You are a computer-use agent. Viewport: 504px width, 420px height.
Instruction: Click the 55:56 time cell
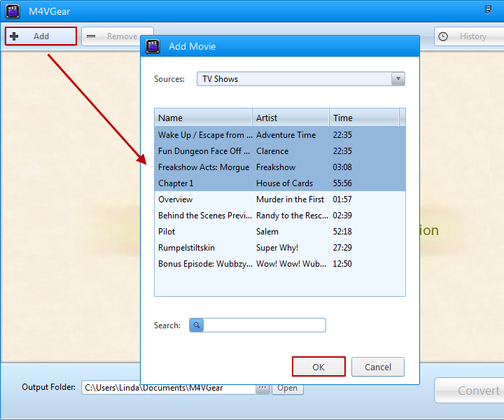[x=342, y=183]
